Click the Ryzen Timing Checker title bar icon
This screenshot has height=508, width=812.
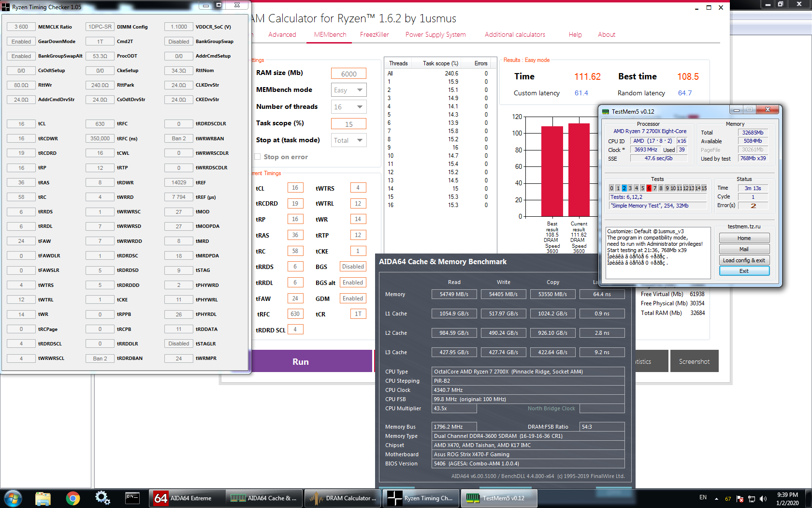click(x=6, y=7)
